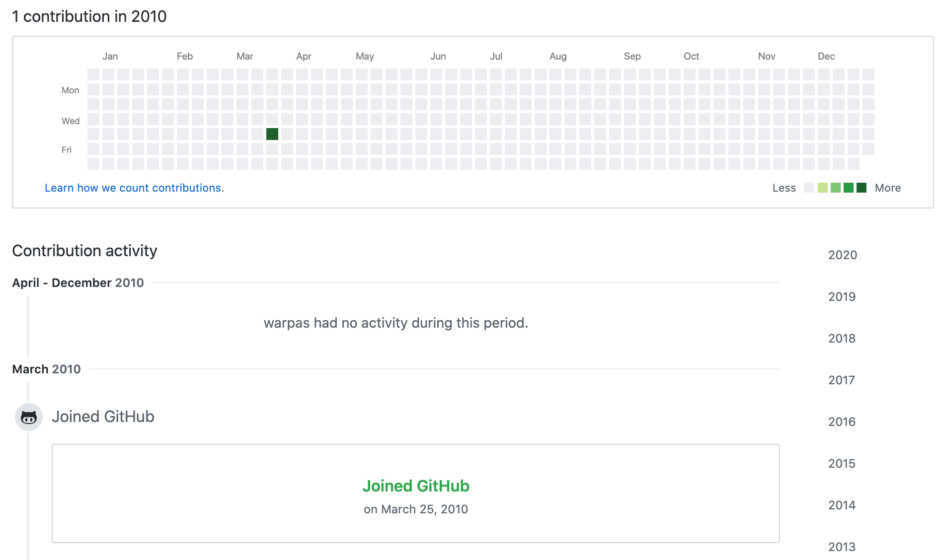Image resolution: width=941 pixels, height=560 pixels.
Task: Click the 'on March 25, 2010' date text
Action: click(x=416, y=509)
